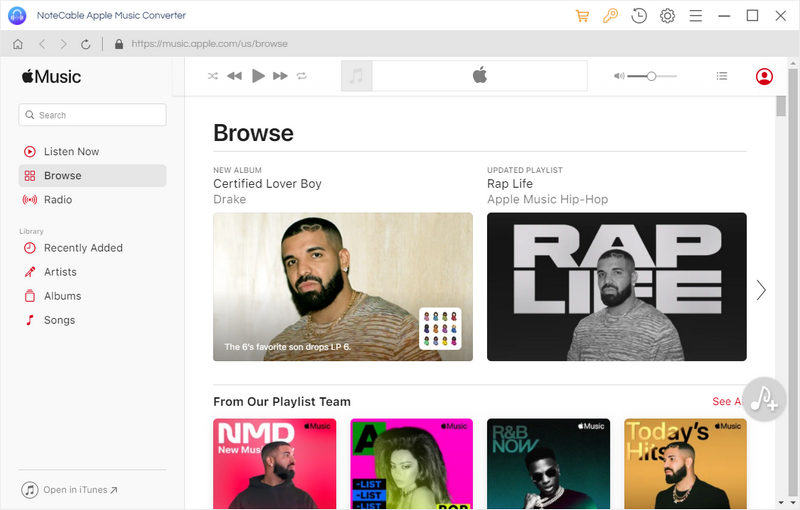This screenshot has width=800, height=510.
Task: Click Apple Music Hip-Hop subtitle
Action: [x=547, y=199]
